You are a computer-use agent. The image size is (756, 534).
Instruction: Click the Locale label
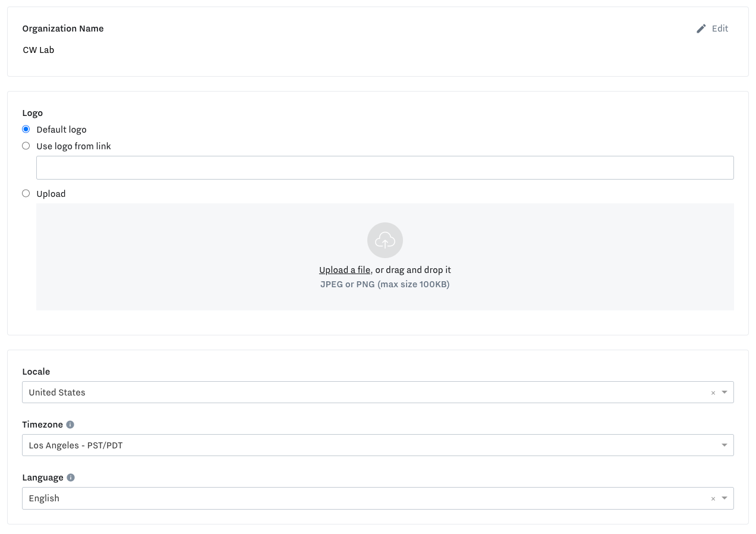point(36,372)
